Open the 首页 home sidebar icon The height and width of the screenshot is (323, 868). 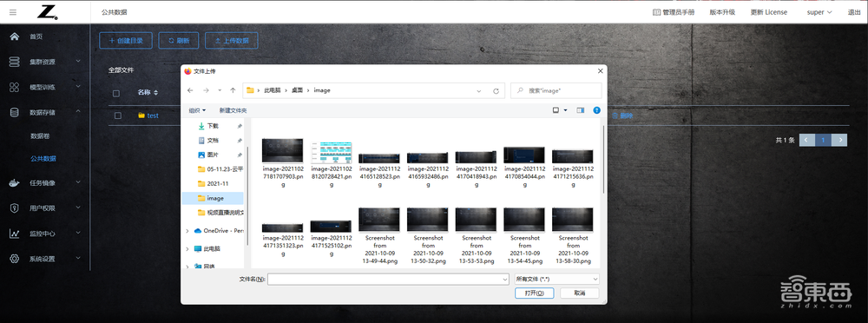[15, 36]
